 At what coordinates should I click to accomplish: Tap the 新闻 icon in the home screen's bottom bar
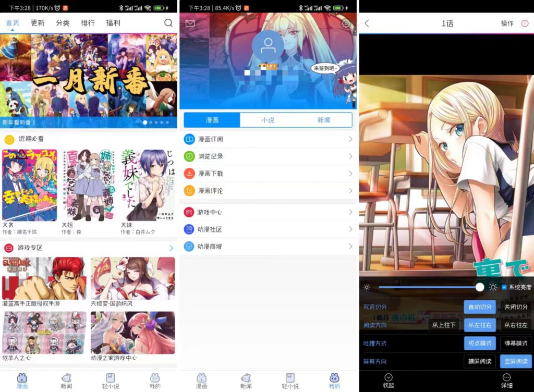click(x=66, y=378)
